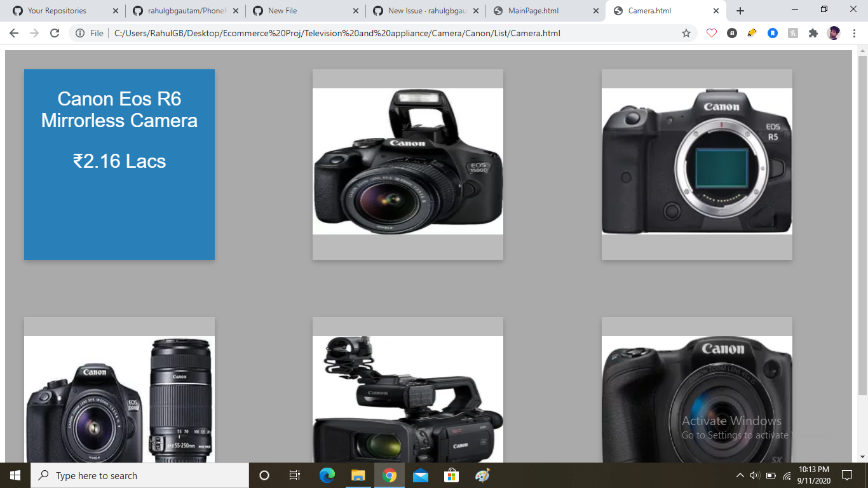This screenshot has height=488, width=868.
Task: Open File Explorer from the taskbar
Action: (x=358, y=475)
